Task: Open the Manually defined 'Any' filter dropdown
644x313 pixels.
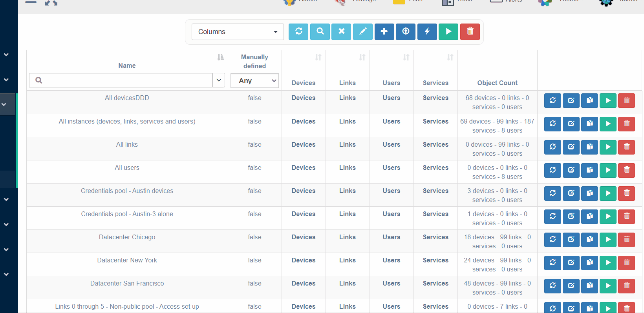Action: coord(254,81)
